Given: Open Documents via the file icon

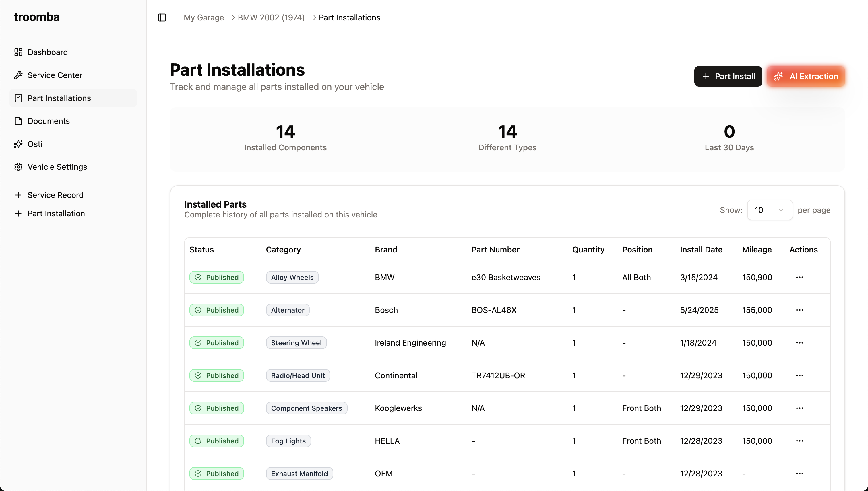Looking at the screenshot, I should tap(19, 121).
